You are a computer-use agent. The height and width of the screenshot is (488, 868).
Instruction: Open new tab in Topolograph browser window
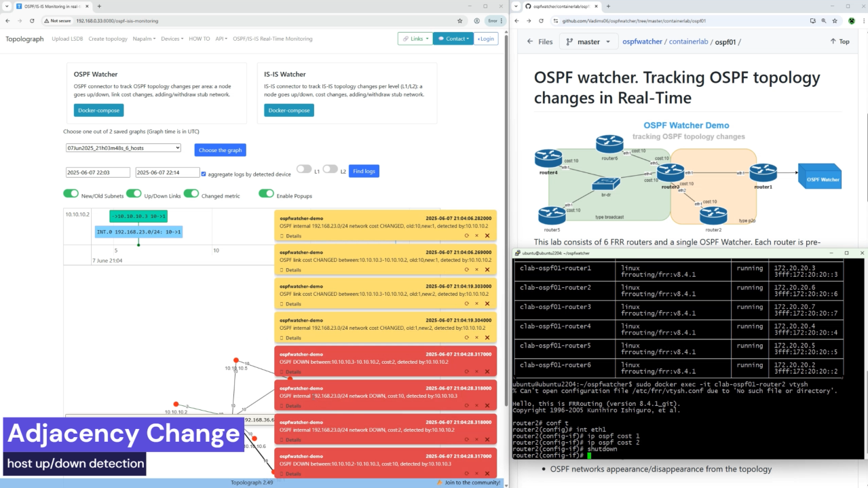[x=99, y=6]
